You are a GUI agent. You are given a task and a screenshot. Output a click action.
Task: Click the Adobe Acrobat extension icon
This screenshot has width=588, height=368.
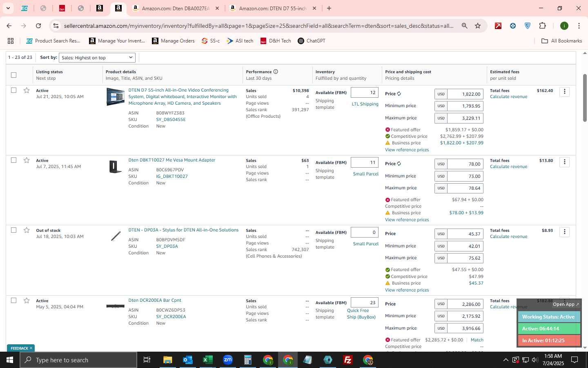(x=498, y=26)
